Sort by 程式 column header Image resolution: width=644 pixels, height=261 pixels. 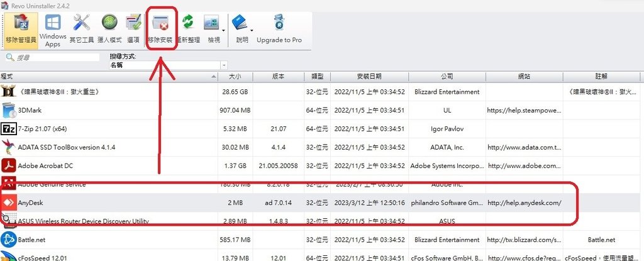[109, 77]
